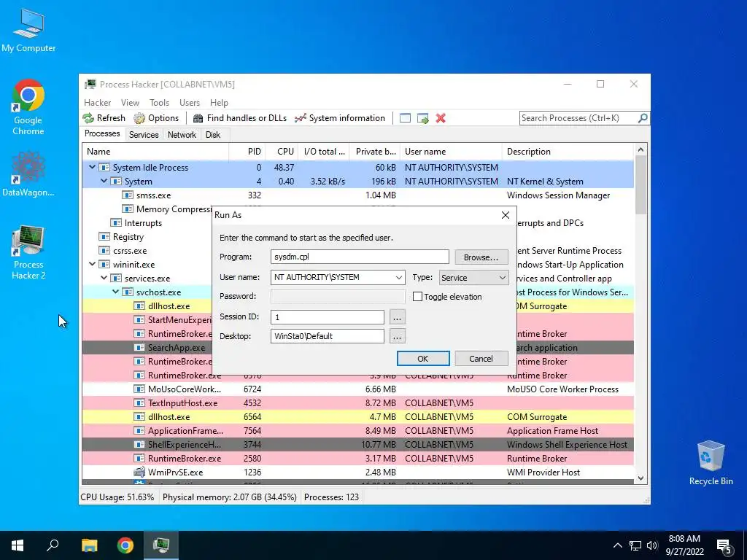Image resolution: width=747 pixels, height=560 pixels.
Task: Click the red X kill window icon
Action: click(441, 118)
